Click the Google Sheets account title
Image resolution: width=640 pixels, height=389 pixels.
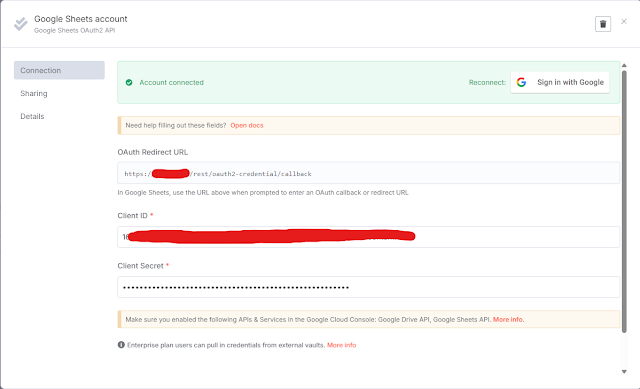[81, 19]
